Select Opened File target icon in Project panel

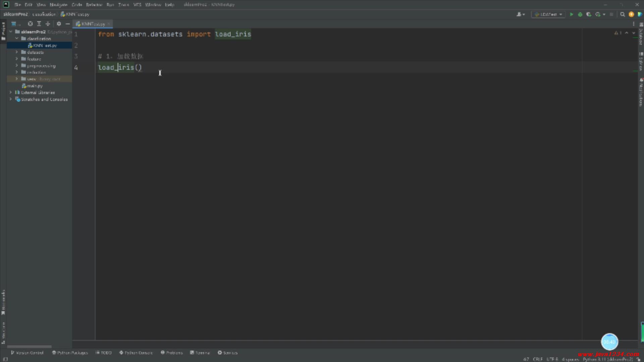click(30, 24)
